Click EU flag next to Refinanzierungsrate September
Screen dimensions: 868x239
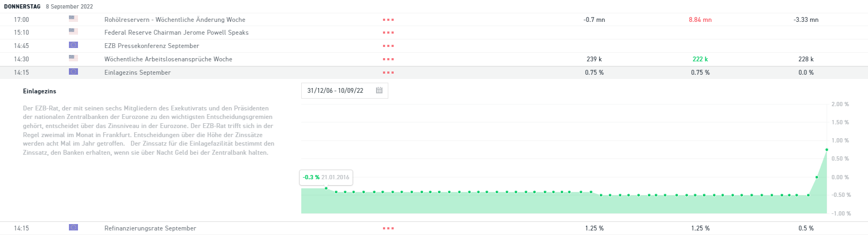73,228
